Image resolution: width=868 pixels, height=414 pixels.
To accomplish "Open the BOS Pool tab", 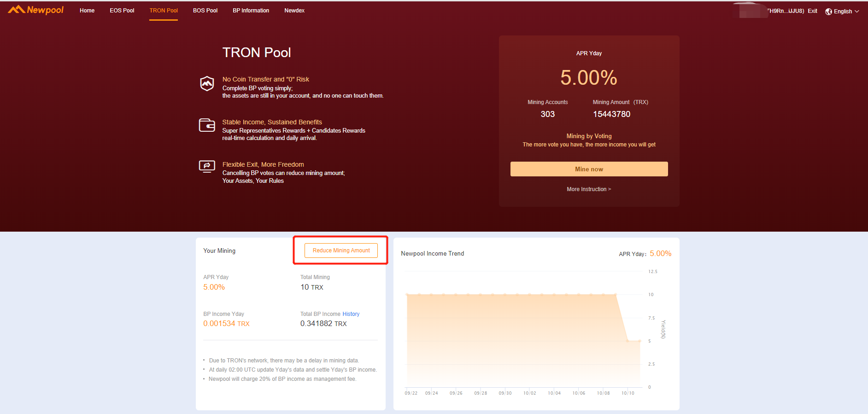I will [x=205, y=11].
